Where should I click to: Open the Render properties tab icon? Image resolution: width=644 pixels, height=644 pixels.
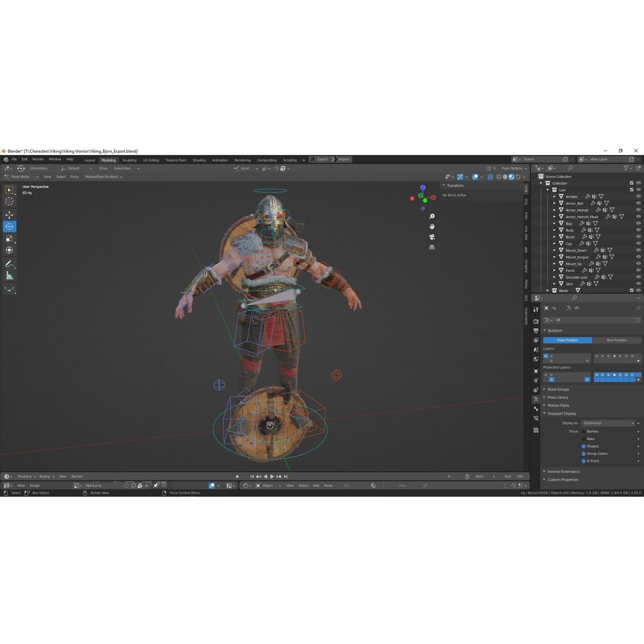[x=535, y=321]
